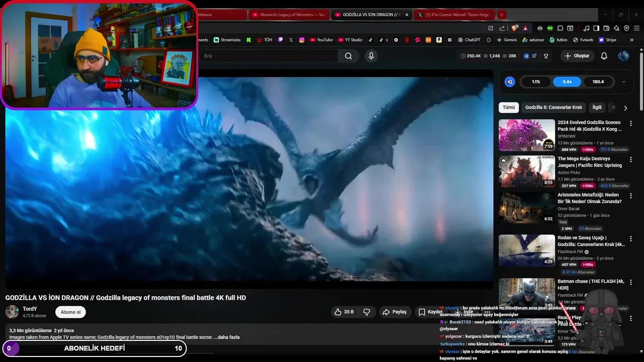Show the browser sidebar panel icon
Screen dimensions: 644x362
click(596, 28)
